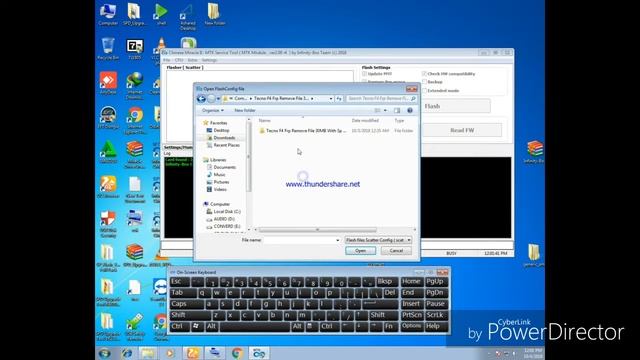This screenshot has width=640, height=360.
Task: Click the Help key on On-Screen Keyboard
Action: [x=436, y=326]
